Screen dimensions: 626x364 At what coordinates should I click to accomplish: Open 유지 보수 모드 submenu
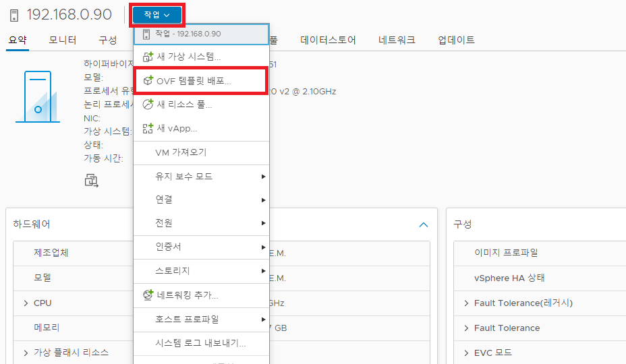[202, 177]
